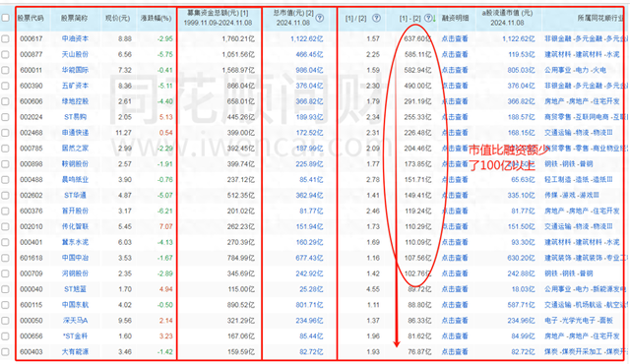The height and width of the screenshot is (364, 630).
Task: Check the box for stock 600011
Action: click(x=5, y=70)
